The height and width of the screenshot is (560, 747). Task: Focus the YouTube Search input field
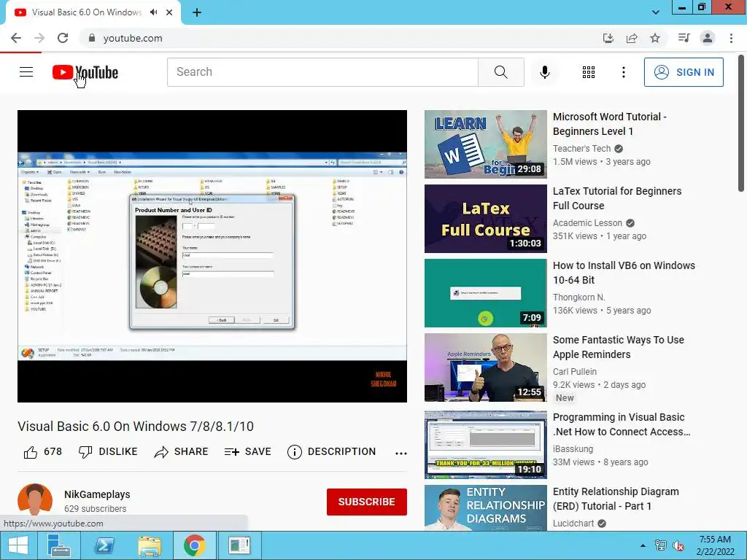(x=322, y=72)
